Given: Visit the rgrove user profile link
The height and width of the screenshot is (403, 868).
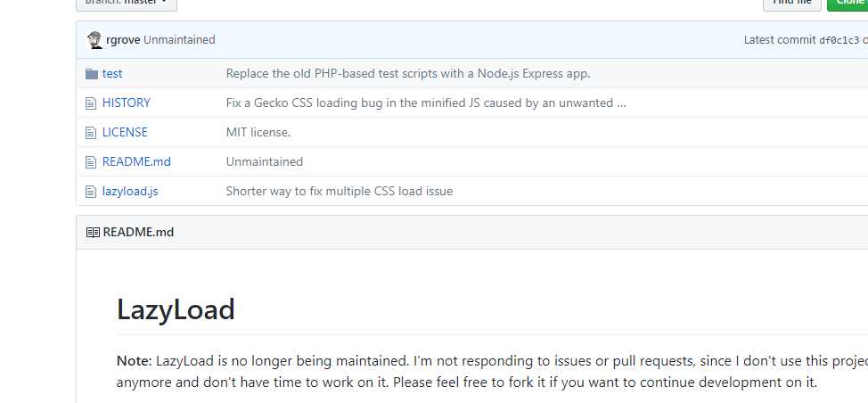Looking at the screenshot, I should (x=123, y=40).
